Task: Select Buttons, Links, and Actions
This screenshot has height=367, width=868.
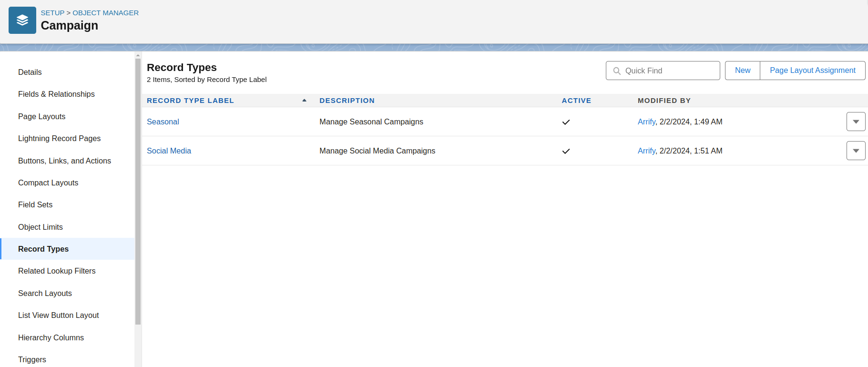Action: pyautogui.click(x=64, y=161)
